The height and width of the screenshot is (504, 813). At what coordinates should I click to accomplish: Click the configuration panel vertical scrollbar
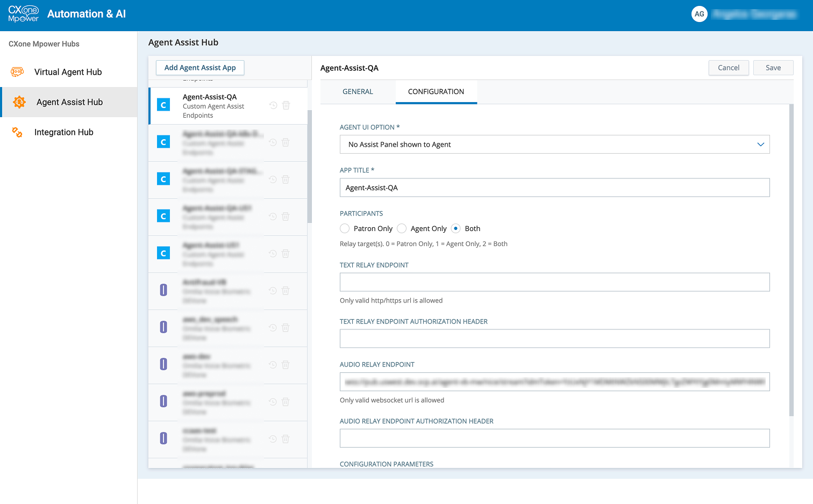[791, 258]
